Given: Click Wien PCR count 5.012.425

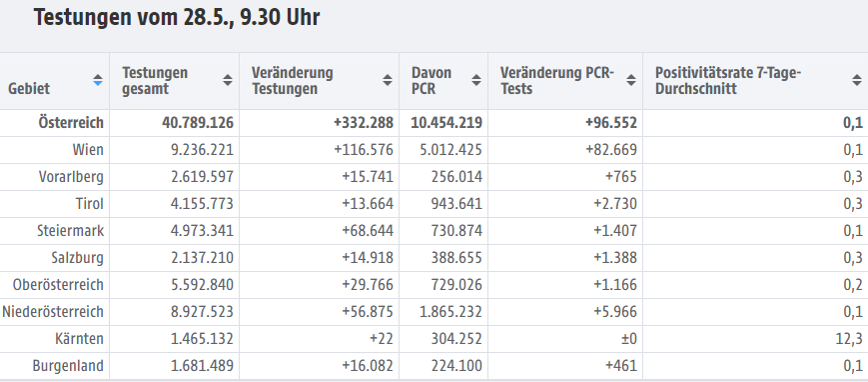Looking at the screenshot, I should pyautogui.click(x=450, y=150).
